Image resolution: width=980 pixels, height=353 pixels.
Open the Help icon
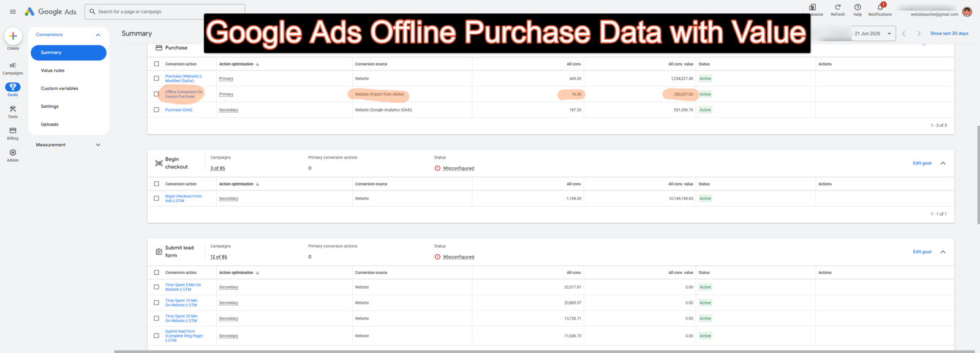(858, 7)
